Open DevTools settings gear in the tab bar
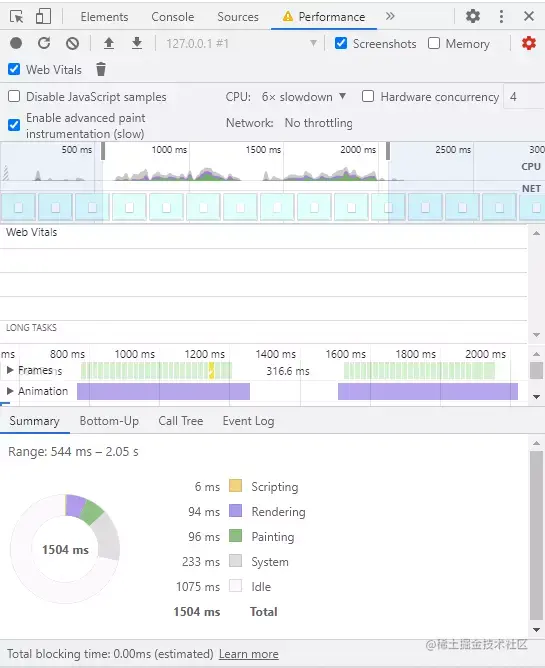Viewport: 545px width, 668px height. [473, 17]
